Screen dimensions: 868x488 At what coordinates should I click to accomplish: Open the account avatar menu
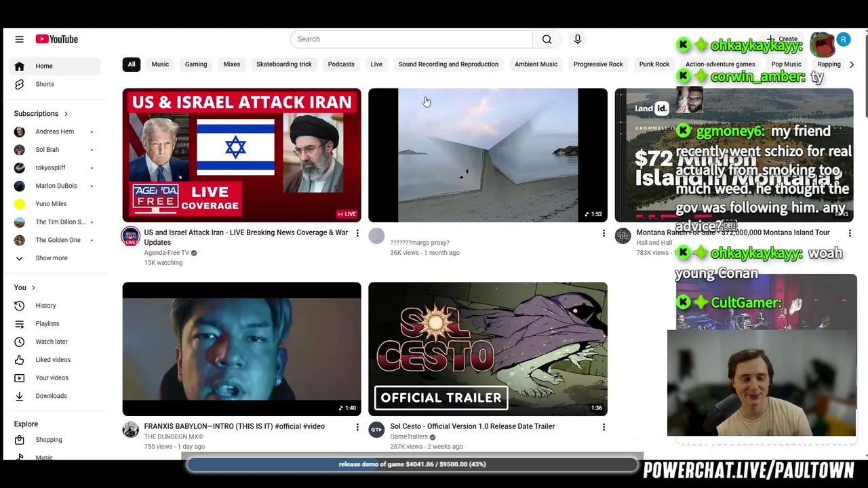point(843,39)
